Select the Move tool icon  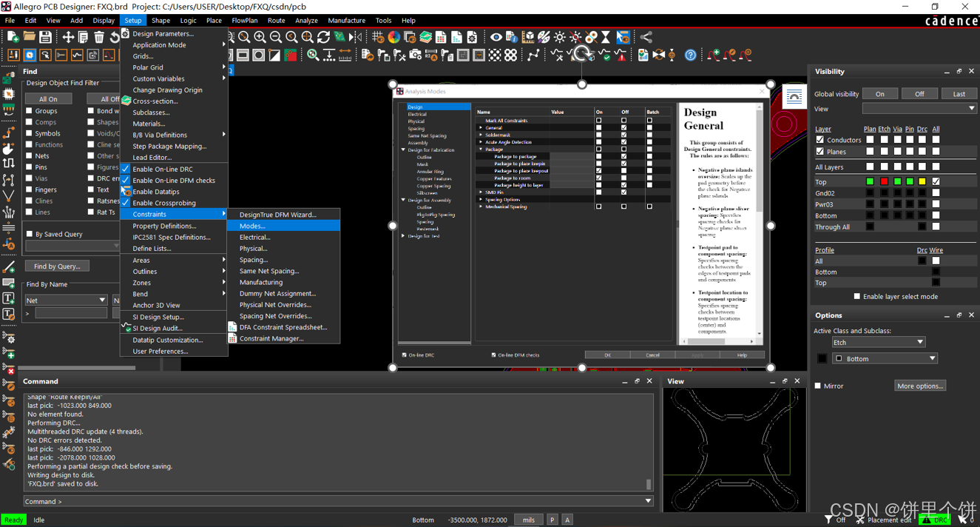(68, 37)
